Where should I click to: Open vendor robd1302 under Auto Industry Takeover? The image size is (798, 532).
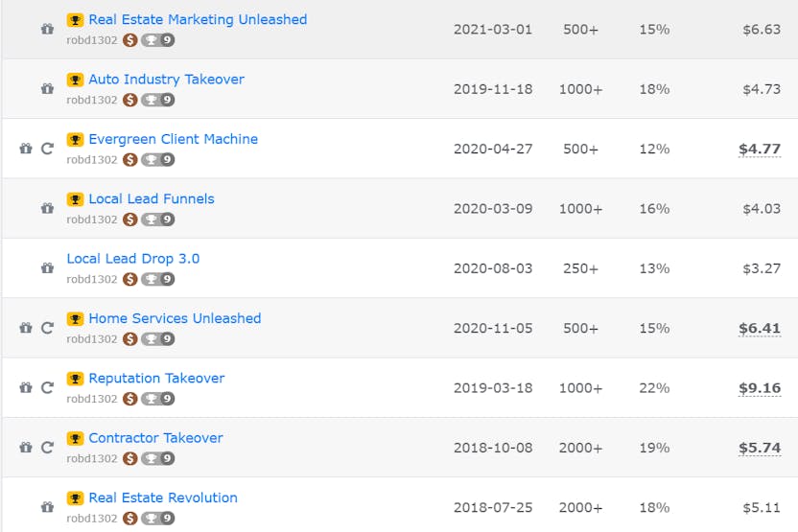click(92, 100)
